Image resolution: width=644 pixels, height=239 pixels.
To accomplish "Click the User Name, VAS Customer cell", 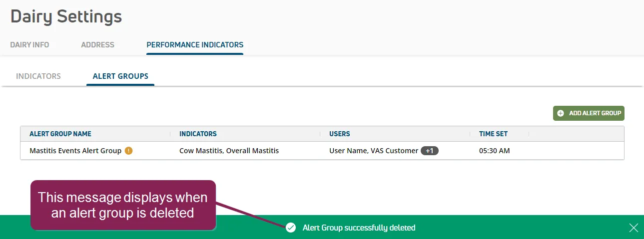I will coord(374,151).
